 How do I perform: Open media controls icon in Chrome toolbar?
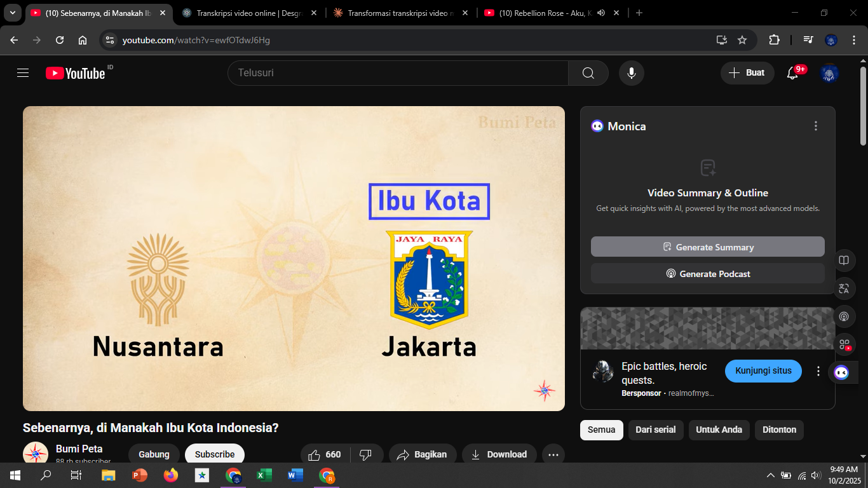pos(808,40)
